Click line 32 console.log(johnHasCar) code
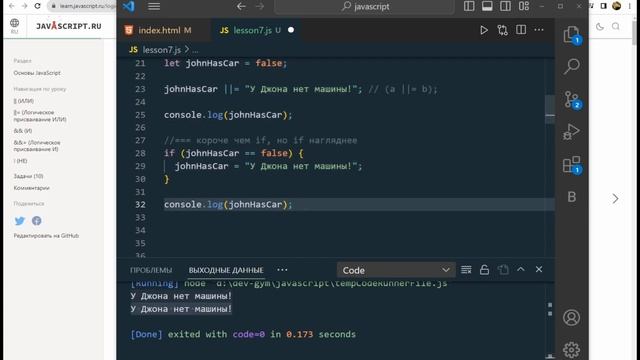640x360 pixels. point(228,204)
